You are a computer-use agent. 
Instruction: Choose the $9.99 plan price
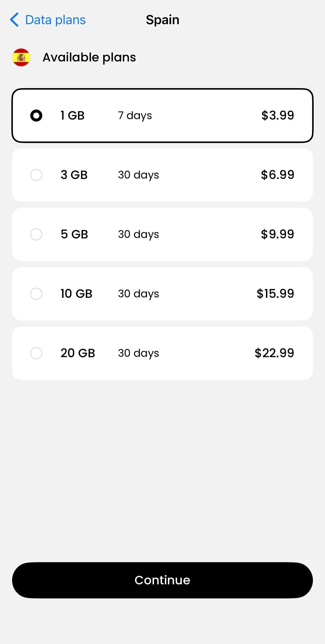click(x=277, y=234)
